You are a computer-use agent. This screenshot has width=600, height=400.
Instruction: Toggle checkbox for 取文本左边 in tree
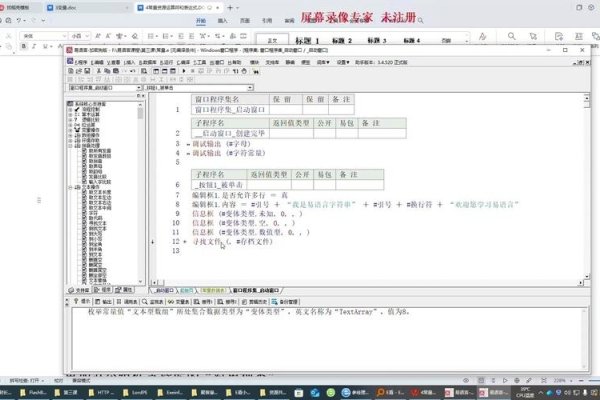coord(85,198)
